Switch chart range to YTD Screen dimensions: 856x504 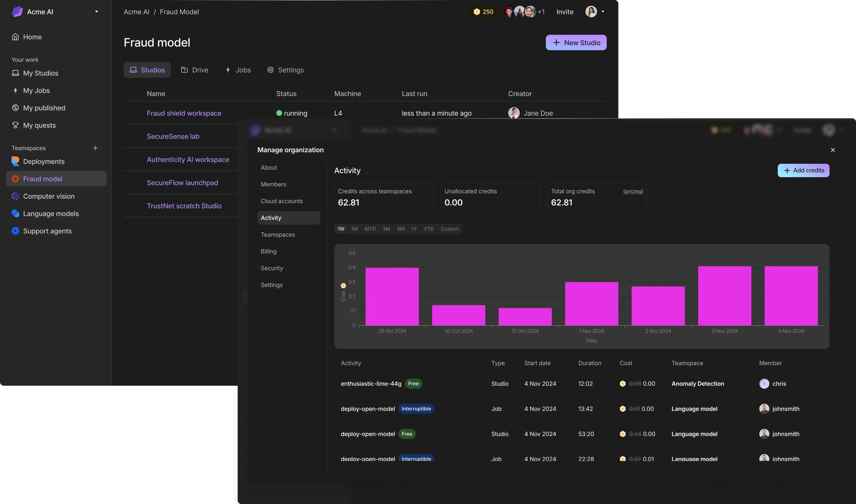pos(428,229)
